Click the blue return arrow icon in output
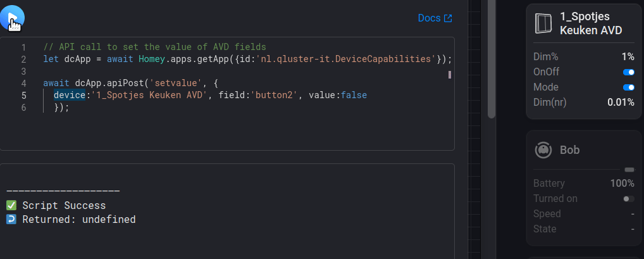Viewport: 644px width, 259px height. coord(11,220)
